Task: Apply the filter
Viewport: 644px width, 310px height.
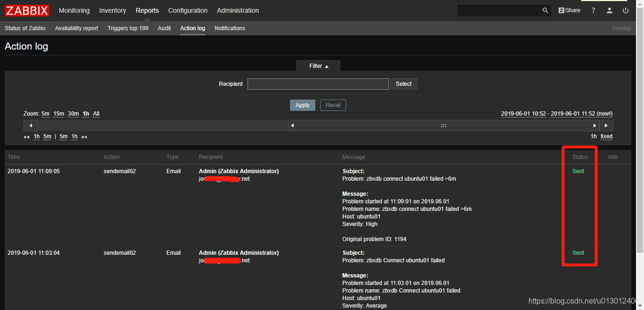Action: (x=302, y=105)
